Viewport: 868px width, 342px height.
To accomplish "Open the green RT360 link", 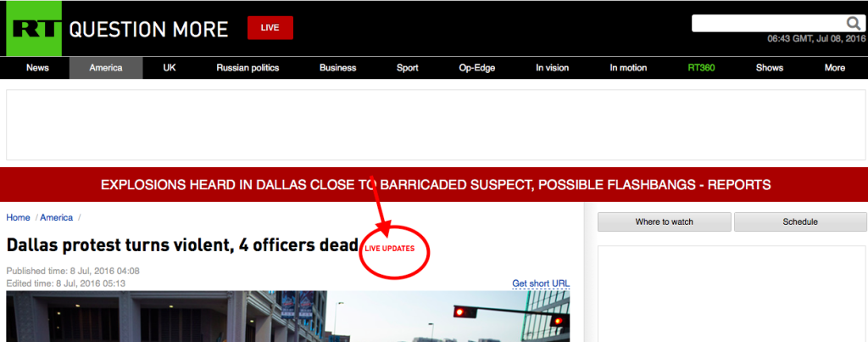I will pos(701,68).
